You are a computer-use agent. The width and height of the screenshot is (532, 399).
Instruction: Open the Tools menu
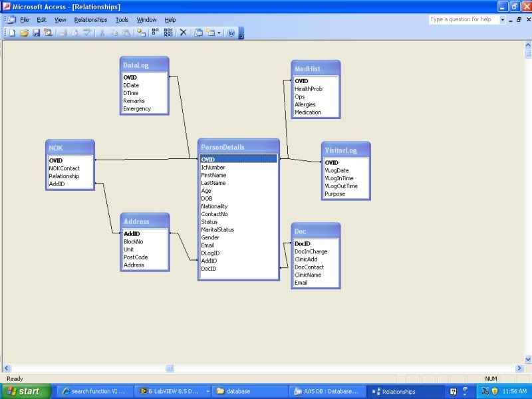(x=122, y=20)
